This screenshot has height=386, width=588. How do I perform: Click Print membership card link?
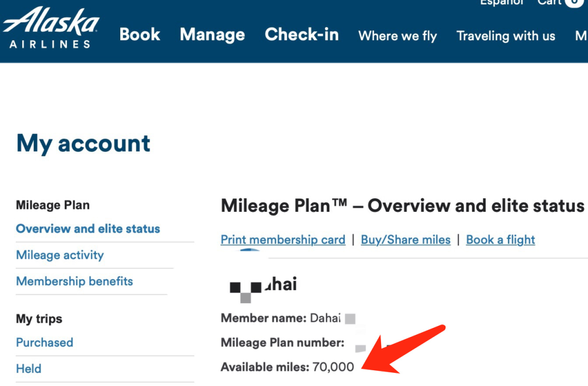pos(283,240)
